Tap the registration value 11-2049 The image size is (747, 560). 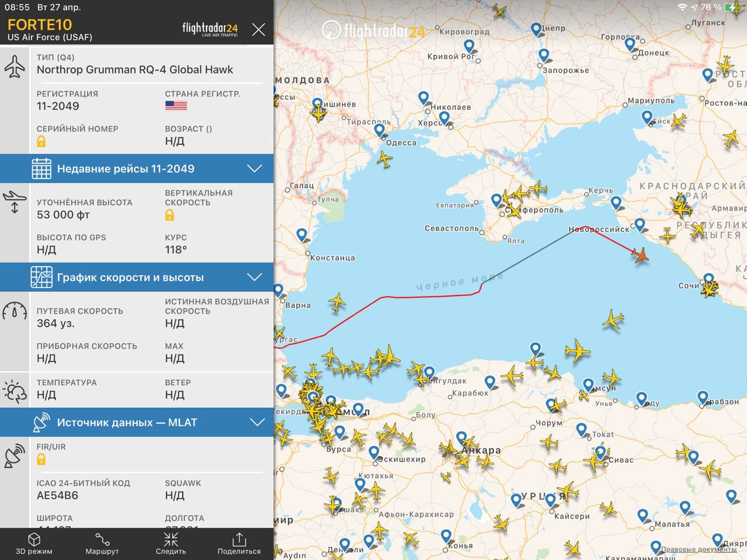tap(58, 106)
